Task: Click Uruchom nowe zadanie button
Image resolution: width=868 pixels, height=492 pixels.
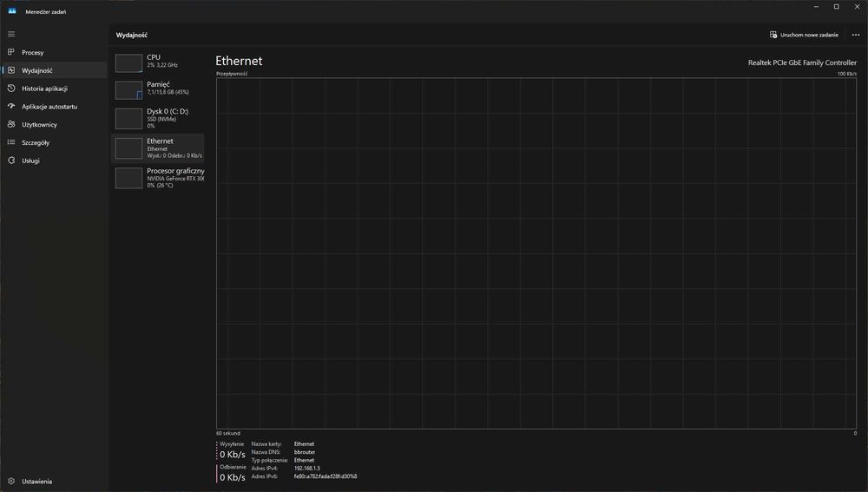Action: pos(804,35)
